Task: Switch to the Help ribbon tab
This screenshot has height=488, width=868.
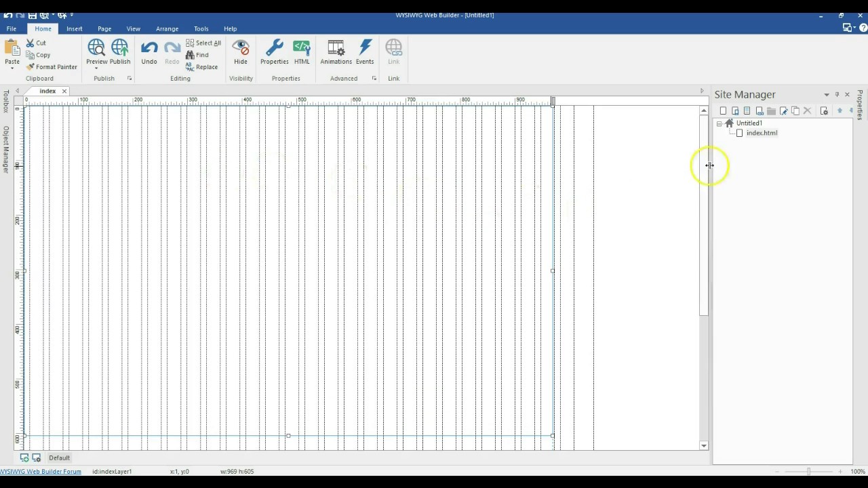Action: point(231,28)
